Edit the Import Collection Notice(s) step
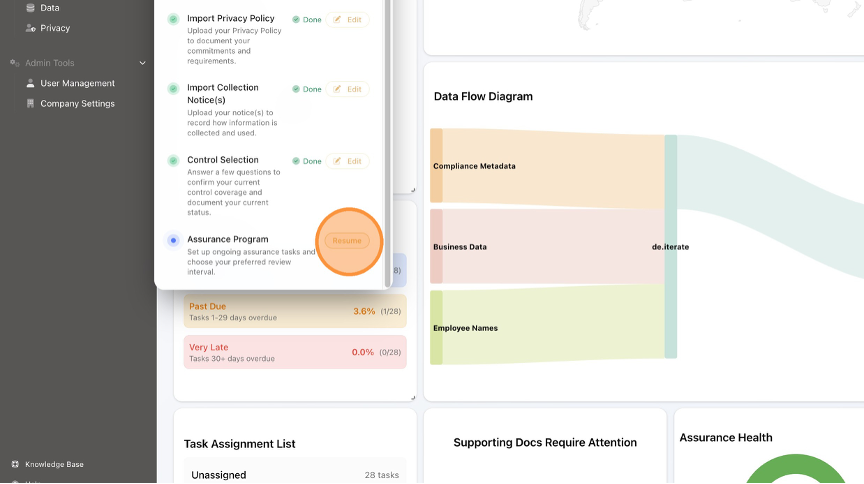Screen dimensions: 864x484 [x=347, y=89]
